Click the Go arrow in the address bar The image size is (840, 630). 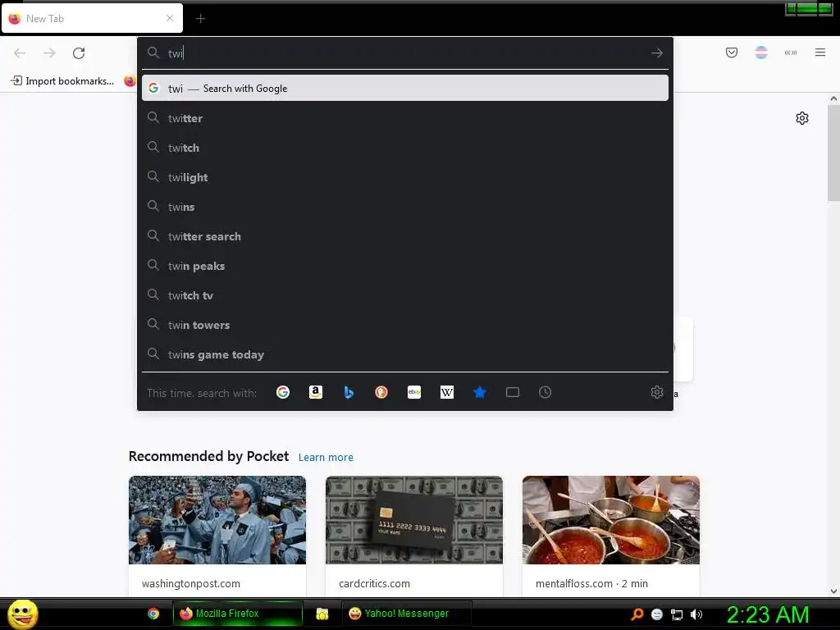657,53
